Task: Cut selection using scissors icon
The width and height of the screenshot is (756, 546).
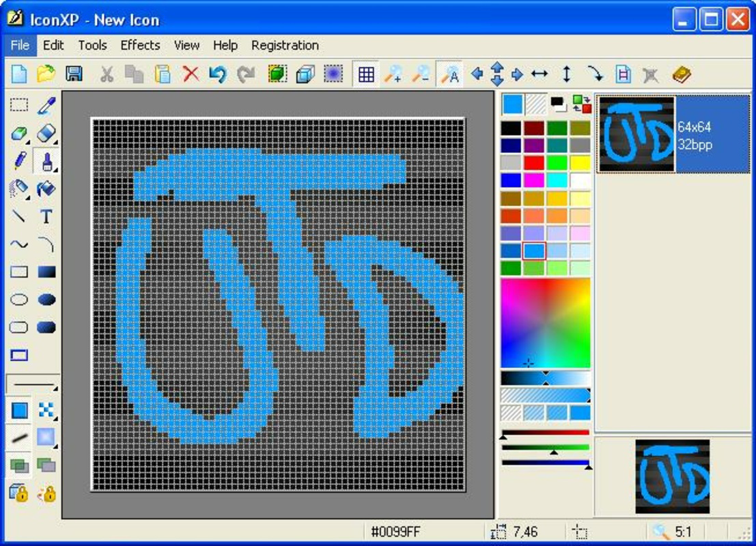Action: (107, 74)
